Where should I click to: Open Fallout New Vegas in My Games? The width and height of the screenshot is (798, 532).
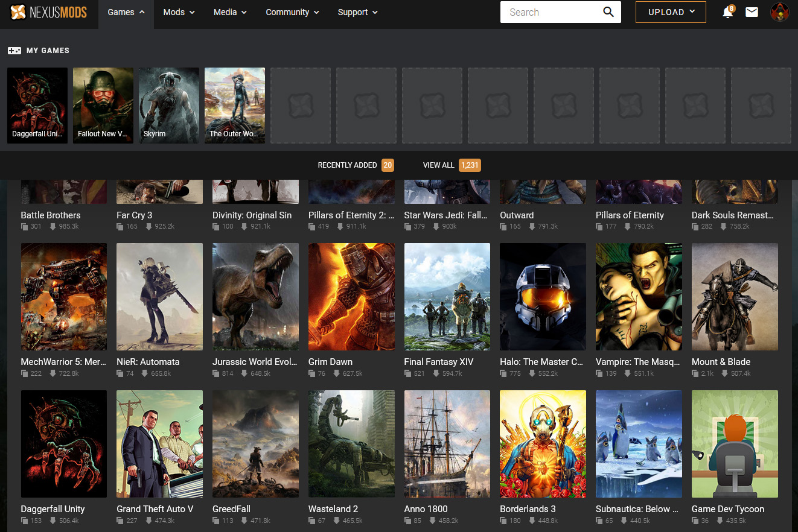(x=103, y=106)
